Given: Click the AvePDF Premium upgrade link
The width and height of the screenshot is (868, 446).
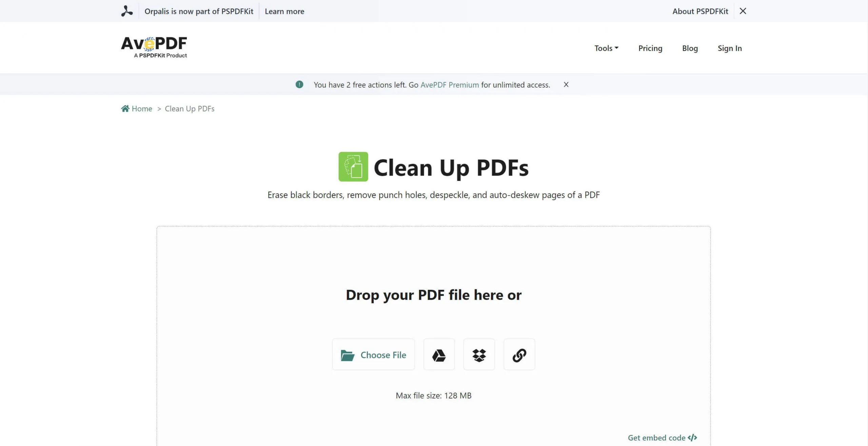Looking at the screenshot, I should [x=449, y=84].
